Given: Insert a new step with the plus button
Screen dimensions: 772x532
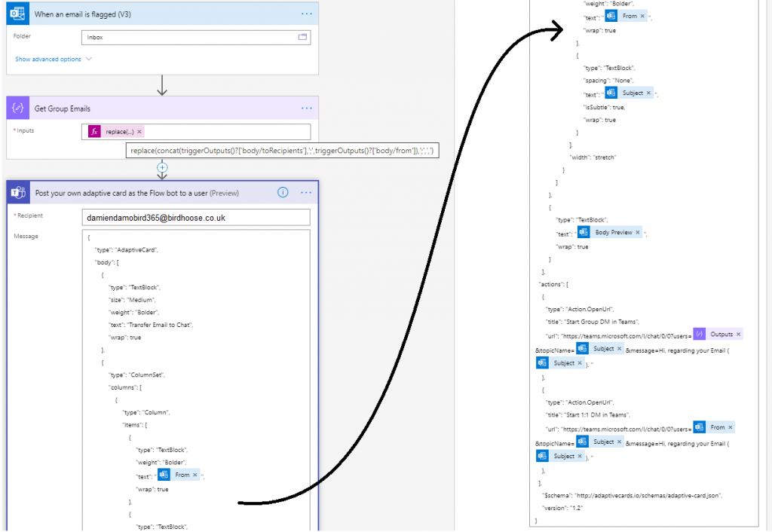Looking at the screenshot, I should click(x=161, y=167).
